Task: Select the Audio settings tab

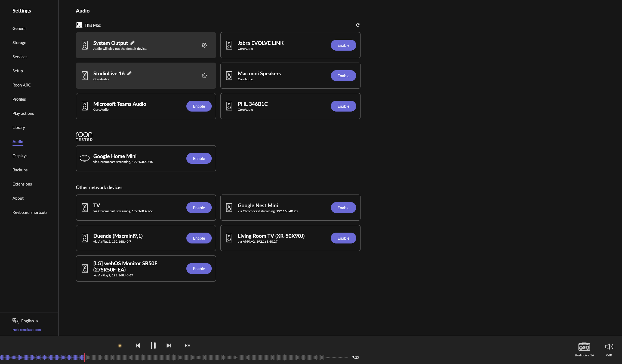Action: [x=18, y=142]
